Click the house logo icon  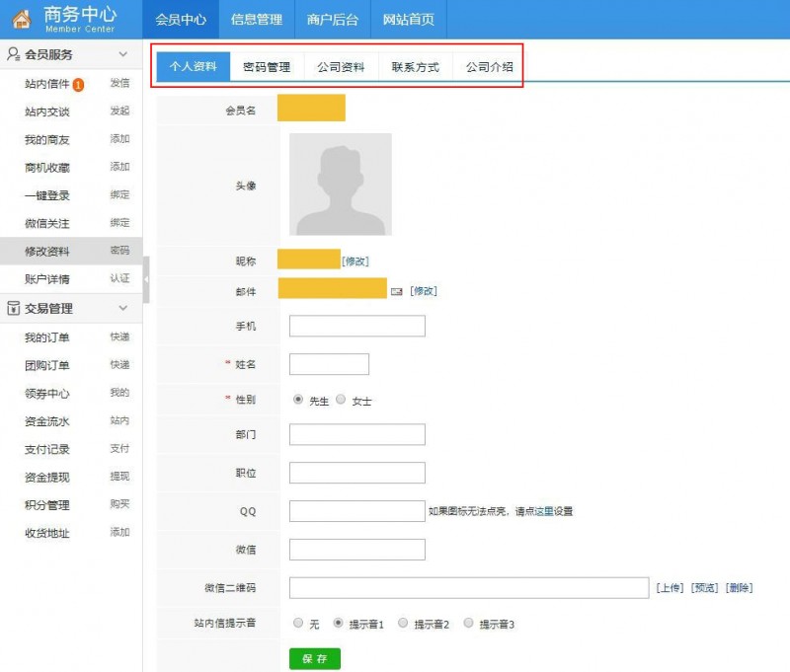pos(21,19)
